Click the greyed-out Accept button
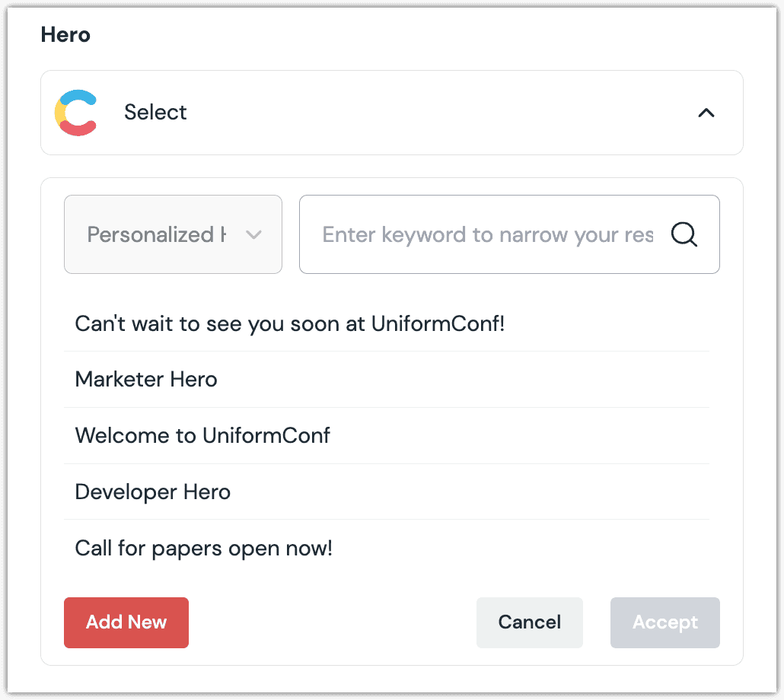Screen dimensions: 784x700 pyautogui.click(x=664, y=622)
